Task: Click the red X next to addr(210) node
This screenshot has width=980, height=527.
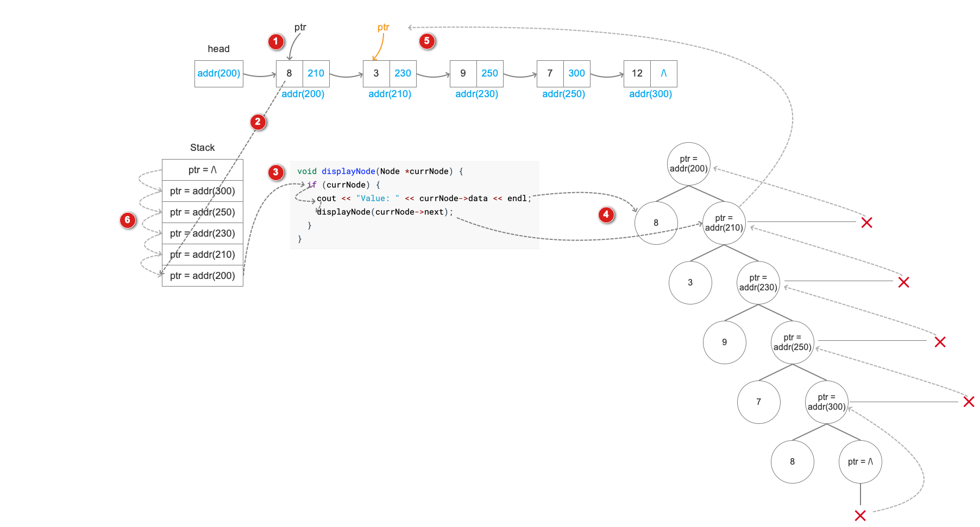Action: pos(868,223)
